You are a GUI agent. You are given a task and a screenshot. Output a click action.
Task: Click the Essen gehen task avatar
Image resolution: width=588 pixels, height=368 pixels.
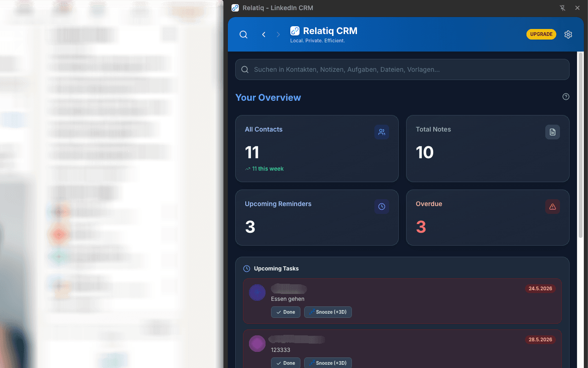coord(257,293)
